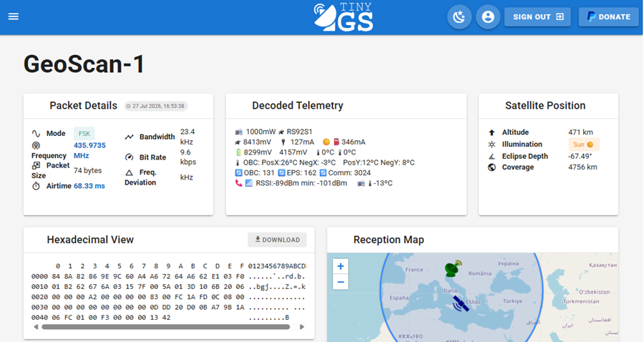Click the 471 km altitude value
This screenshot has height=342, width=644.
point(580,132)
